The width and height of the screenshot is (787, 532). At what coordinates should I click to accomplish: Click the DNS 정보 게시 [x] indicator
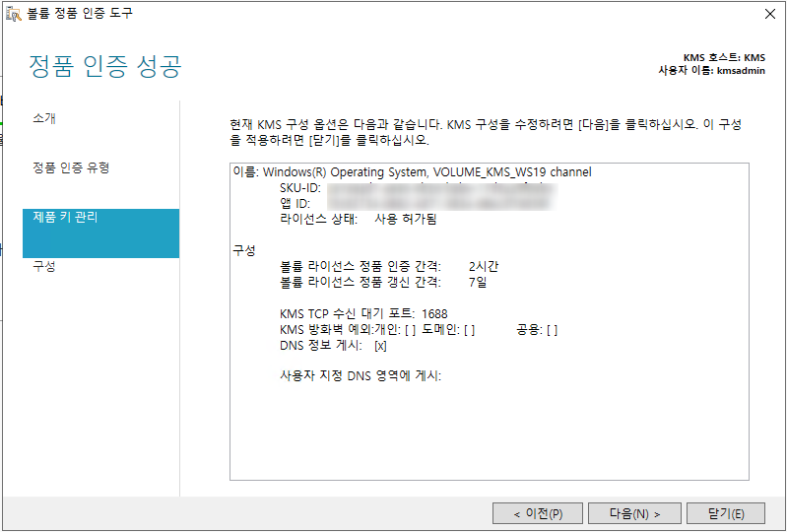pos(380,346)
